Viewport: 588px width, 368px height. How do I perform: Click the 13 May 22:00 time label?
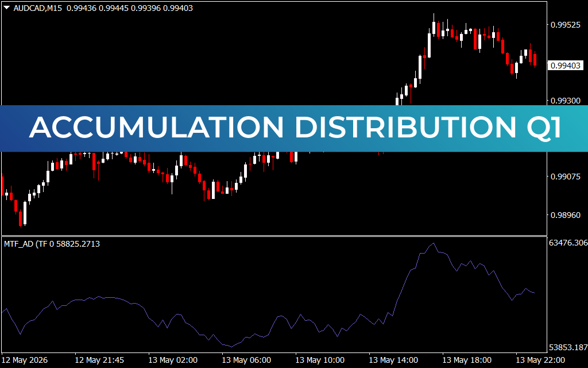[x=540, y=360]
